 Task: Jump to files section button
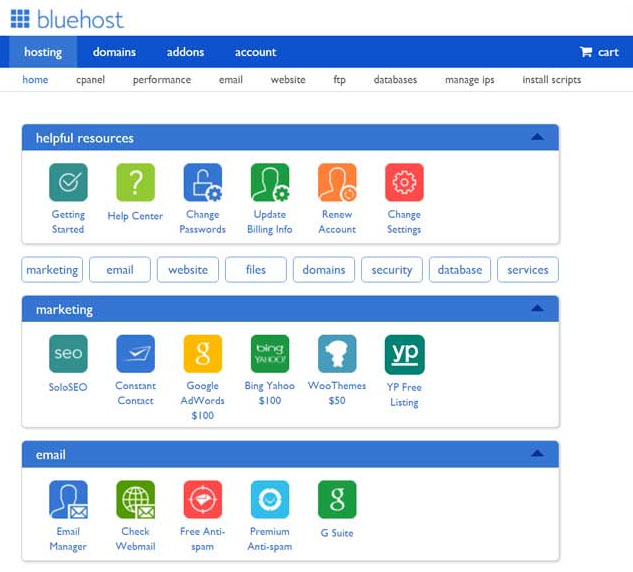(256, 270)
